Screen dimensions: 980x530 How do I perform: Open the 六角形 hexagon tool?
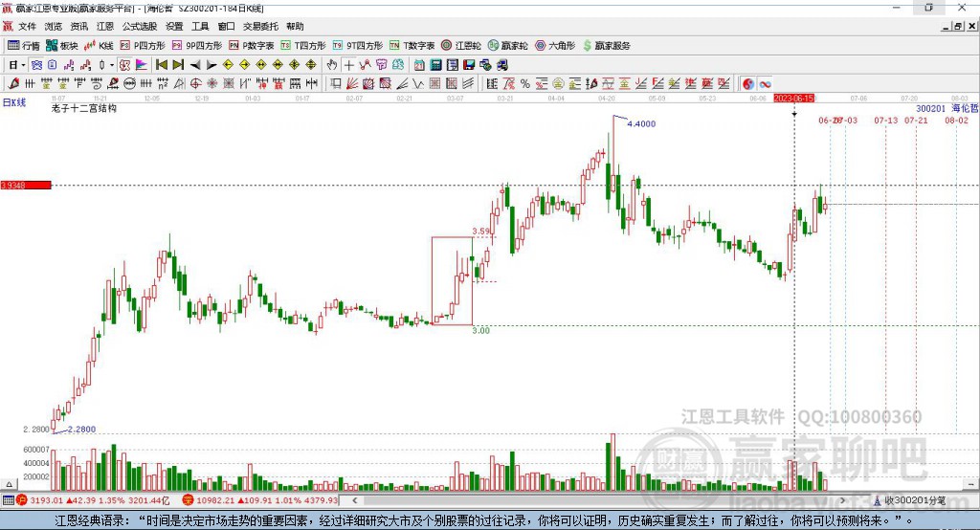click(555, 46)
